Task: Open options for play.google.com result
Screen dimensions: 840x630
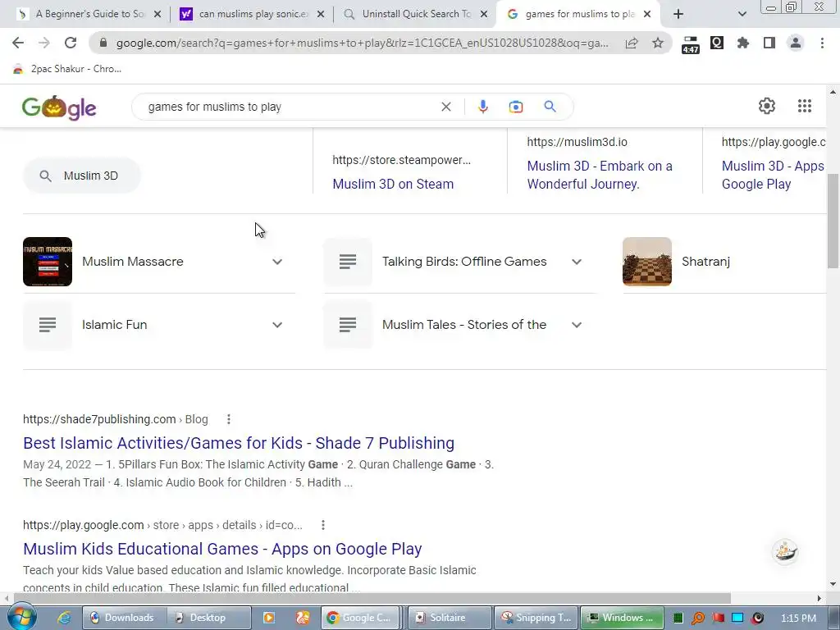Action: [x=323, y=525]
